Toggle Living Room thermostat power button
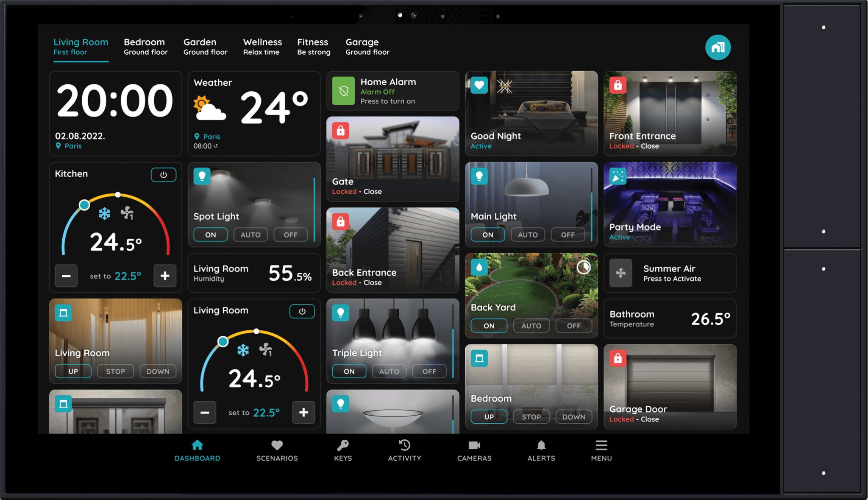 coord(302,311)
